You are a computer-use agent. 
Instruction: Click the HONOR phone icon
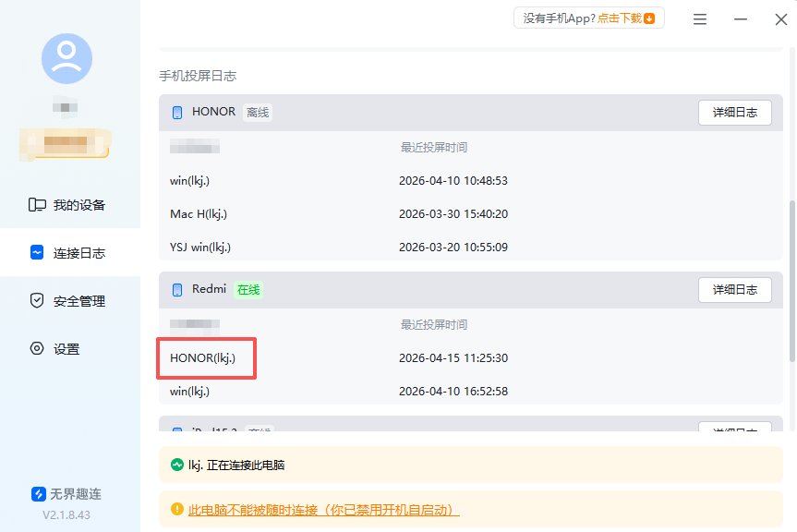176,113
